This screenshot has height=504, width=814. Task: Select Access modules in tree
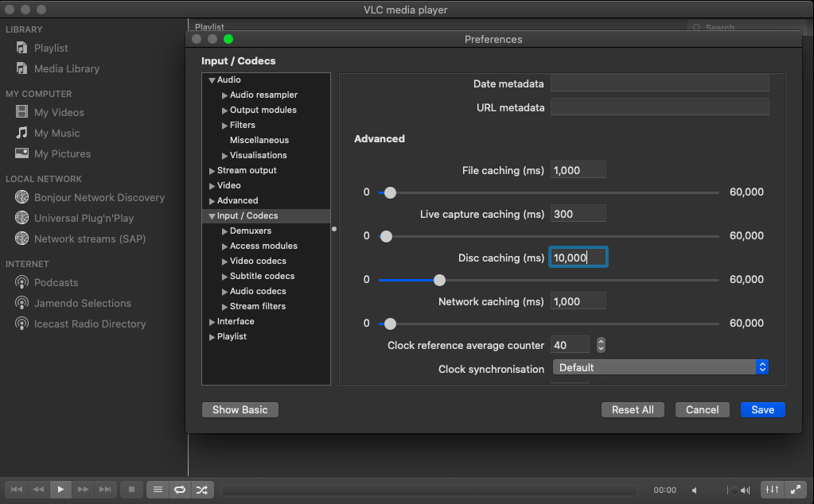pyautogui.click(x=263, y=246)
